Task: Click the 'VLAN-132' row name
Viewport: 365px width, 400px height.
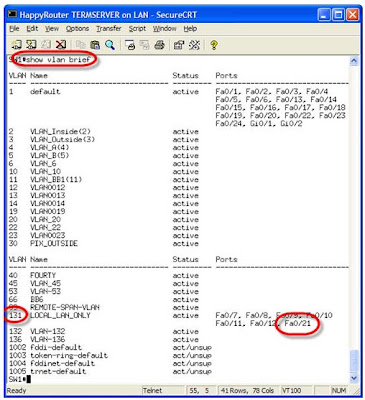Action: [48, 331]
